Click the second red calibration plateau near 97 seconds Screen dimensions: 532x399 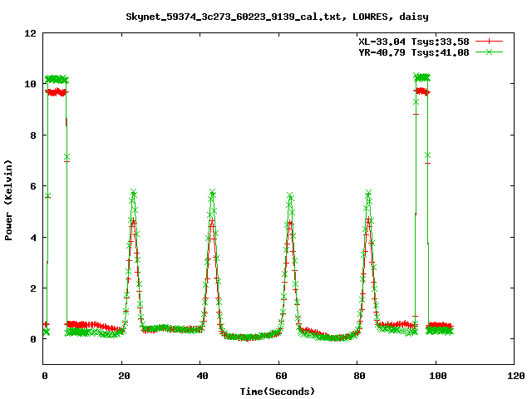(422, 91)
